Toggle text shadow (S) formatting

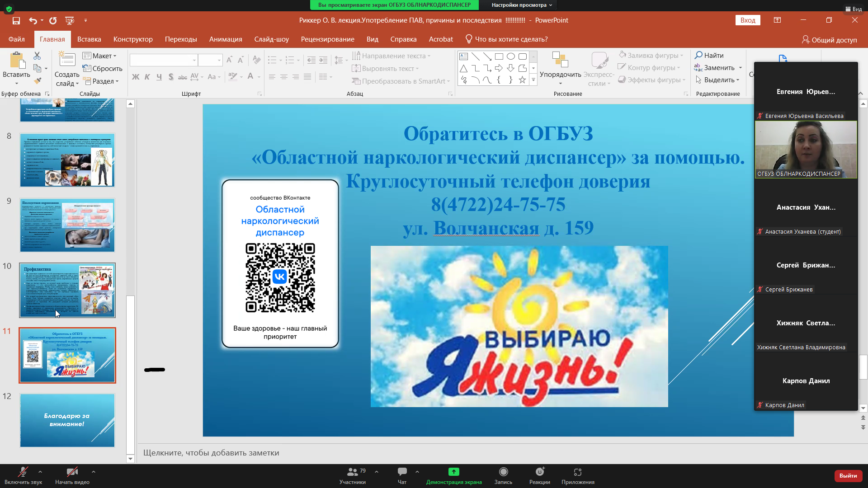[x=171, y=77]
